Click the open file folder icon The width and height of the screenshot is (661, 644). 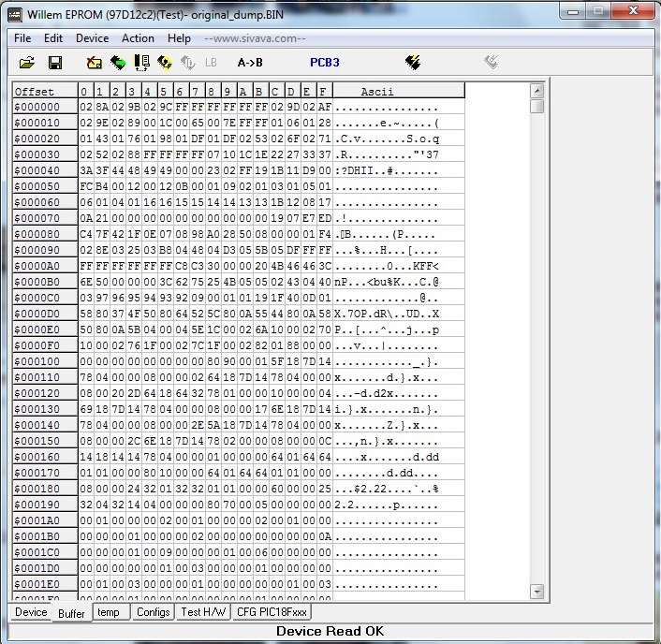[27, 63]
